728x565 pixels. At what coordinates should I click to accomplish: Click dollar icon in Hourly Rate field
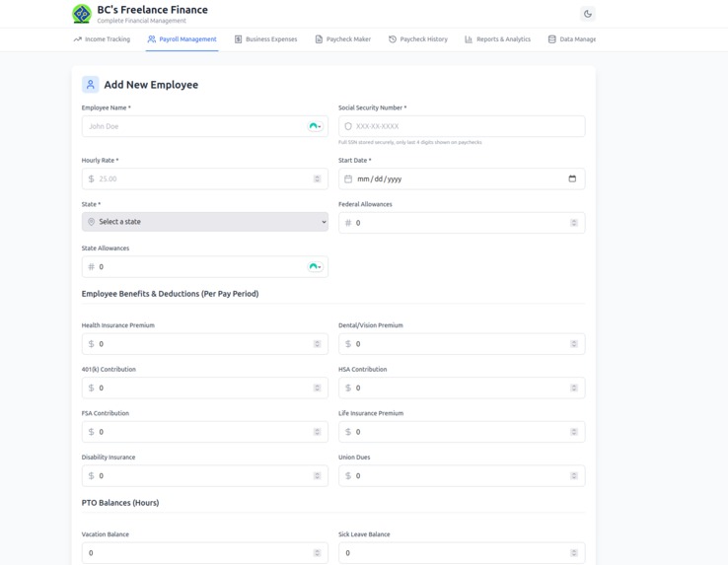click(92, 178)
